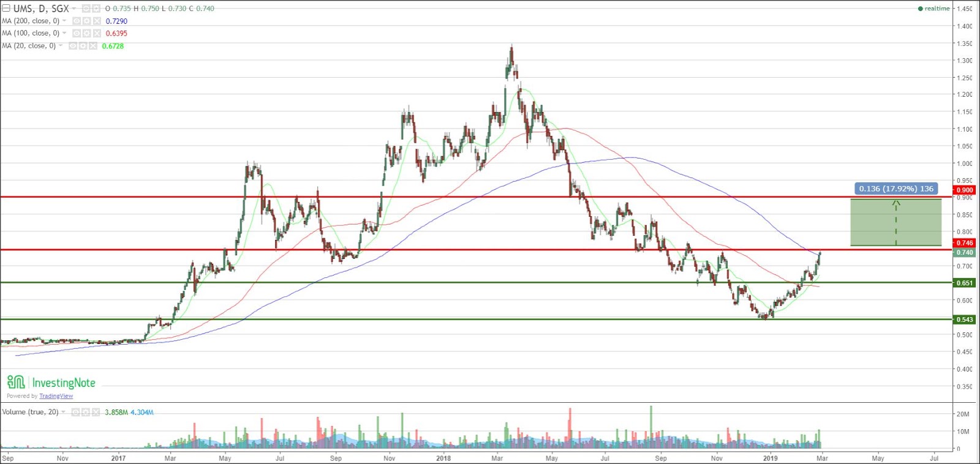Click the MA 20 value 0.6728
This screenshot has height=464, width=980.
pyautogui.click(x=113, y=46)
